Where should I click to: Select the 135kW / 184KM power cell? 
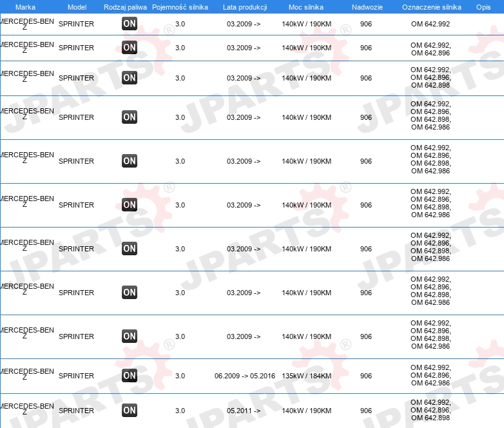307,376
